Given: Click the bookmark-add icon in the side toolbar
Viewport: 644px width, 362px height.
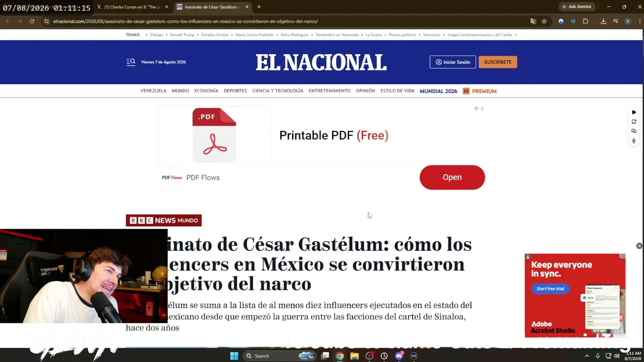Looking at the screenshot, I should pyautogui.click(x=634, y=122).
